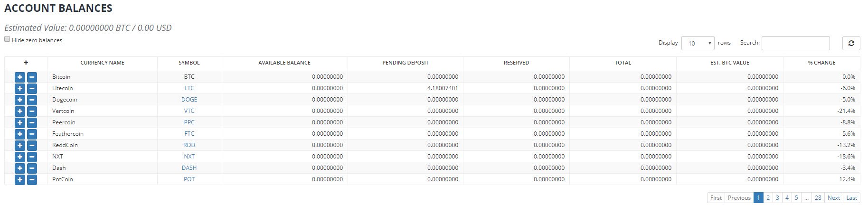Go to page 5
868x214 pixels.
click(796, 198)
